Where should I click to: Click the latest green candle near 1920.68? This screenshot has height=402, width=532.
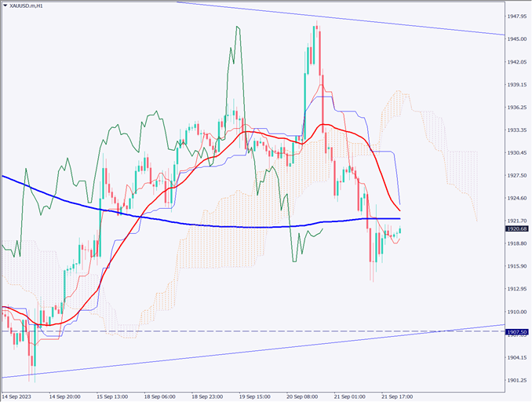pos(400,231)
